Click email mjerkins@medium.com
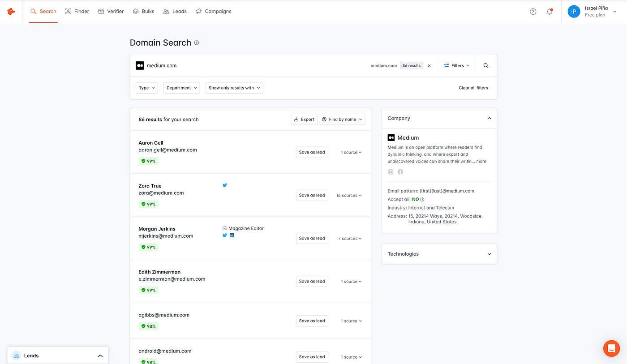 [x=166, y=236]
